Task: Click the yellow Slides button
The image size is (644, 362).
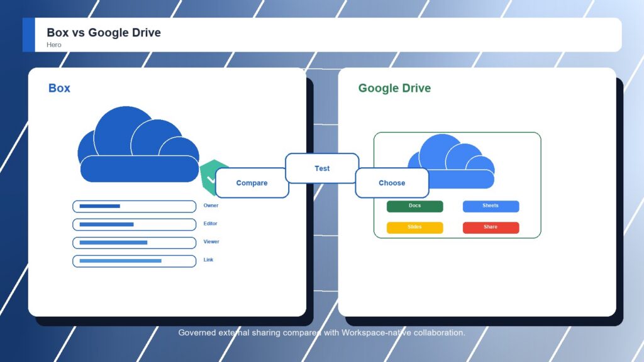Action: 415,228
